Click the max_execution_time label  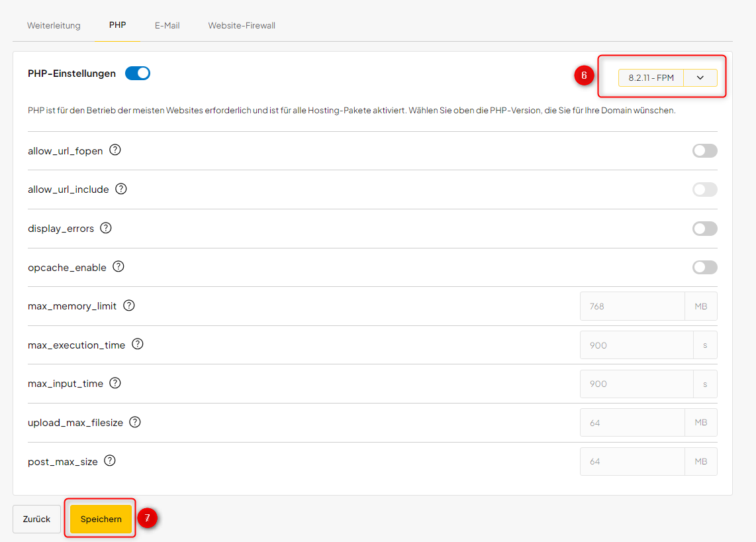tap(76, 345)
